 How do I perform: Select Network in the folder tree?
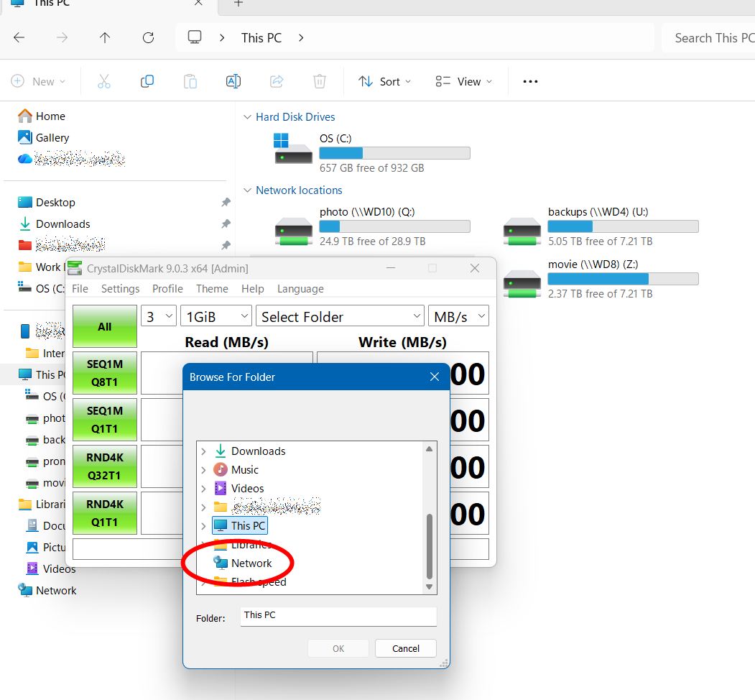coord(243,563)
